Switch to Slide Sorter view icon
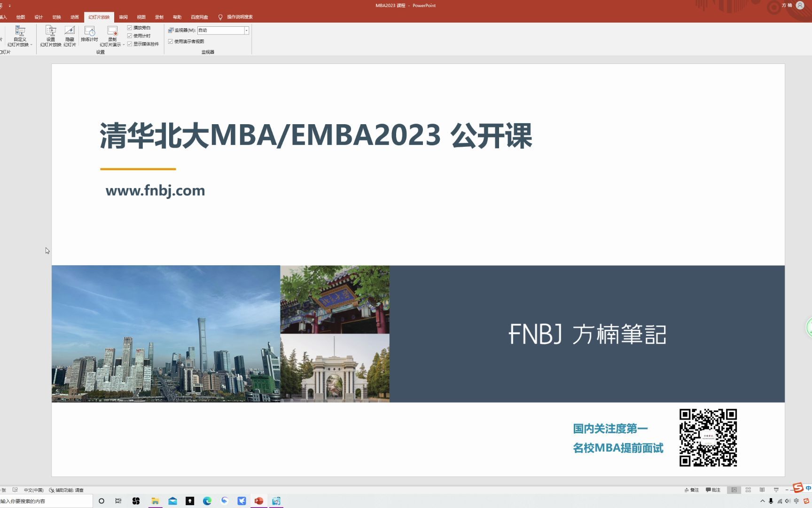 point(748,490)
